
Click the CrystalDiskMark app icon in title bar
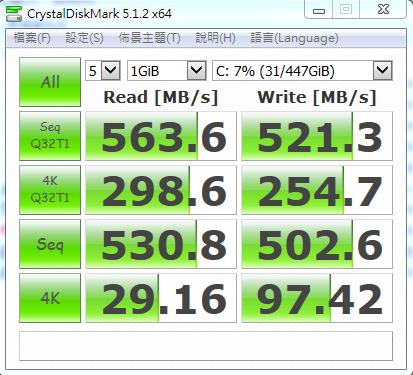point(14,14)
